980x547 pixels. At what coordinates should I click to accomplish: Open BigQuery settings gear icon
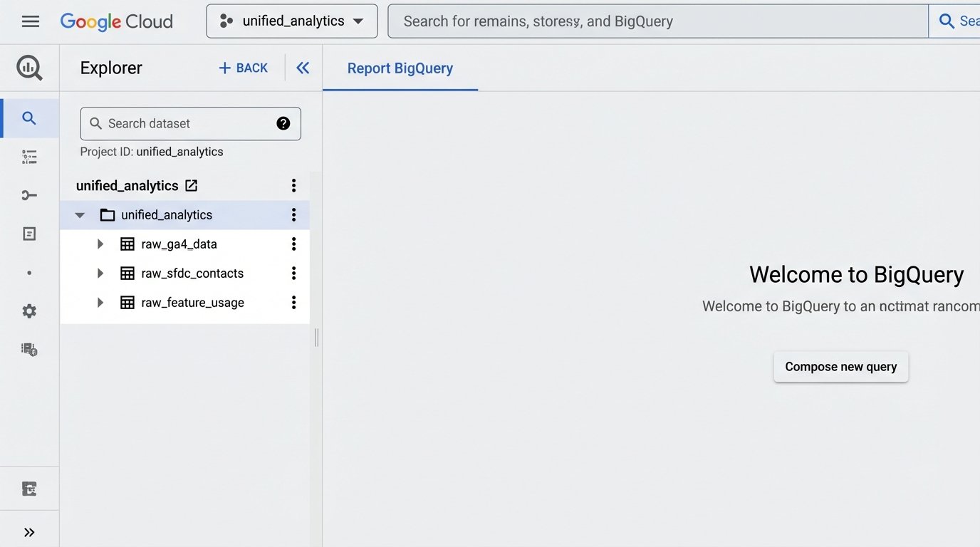[x=29, y=311]
